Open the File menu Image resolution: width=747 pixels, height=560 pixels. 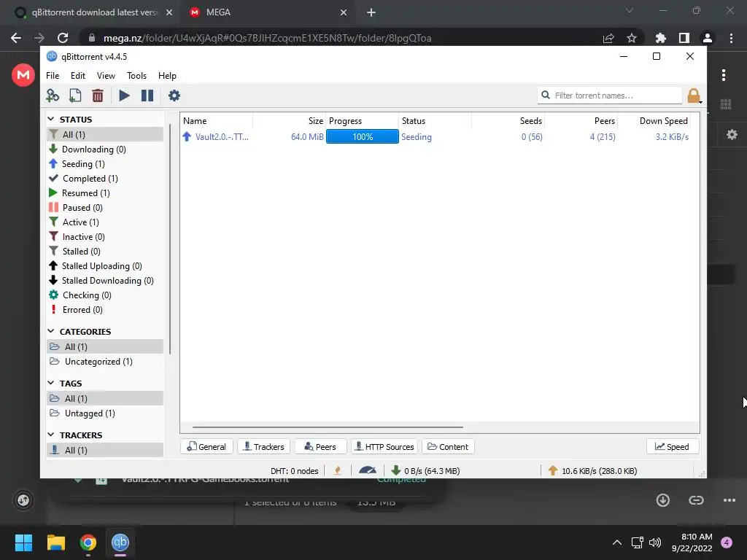coord(53,76)
